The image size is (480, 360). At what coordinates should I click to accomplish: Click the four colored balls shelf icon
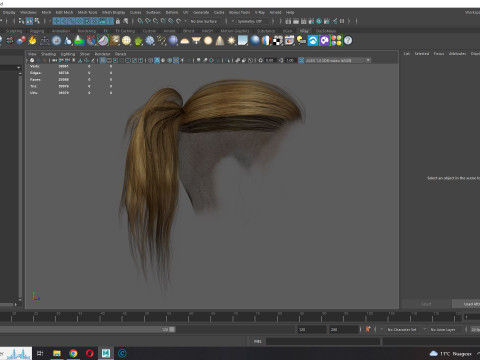click(336, 41)
